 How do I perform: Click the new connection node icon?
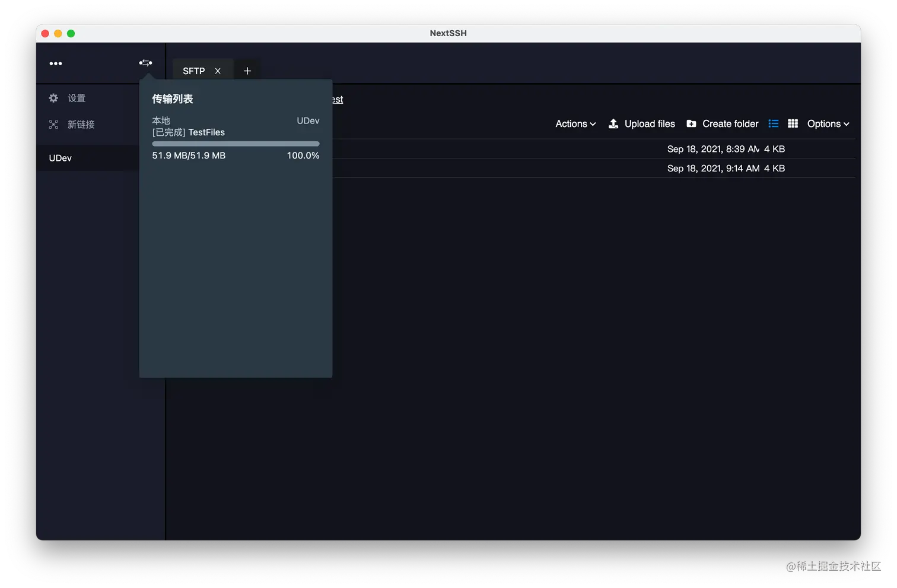(x=53, y=124)
